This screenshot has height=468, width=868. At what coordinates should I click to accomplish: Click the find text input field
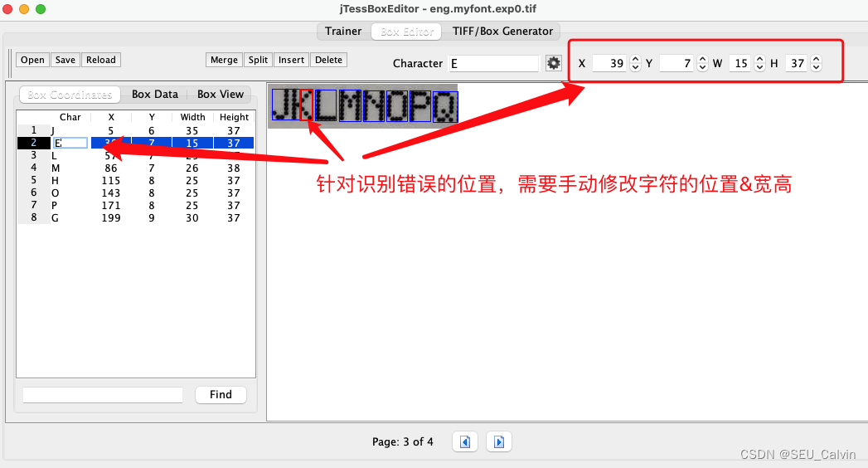[x=103, y=395]
